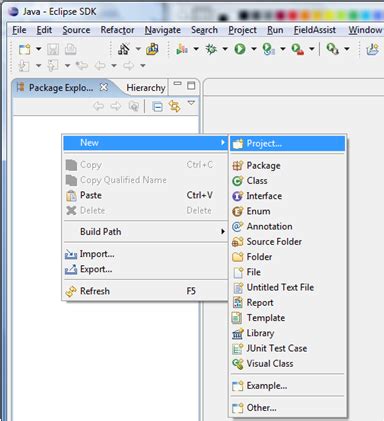This screenshot has height=421, width=384.
Task: Select Project... in the New submenu
Action: coord(288,144)
